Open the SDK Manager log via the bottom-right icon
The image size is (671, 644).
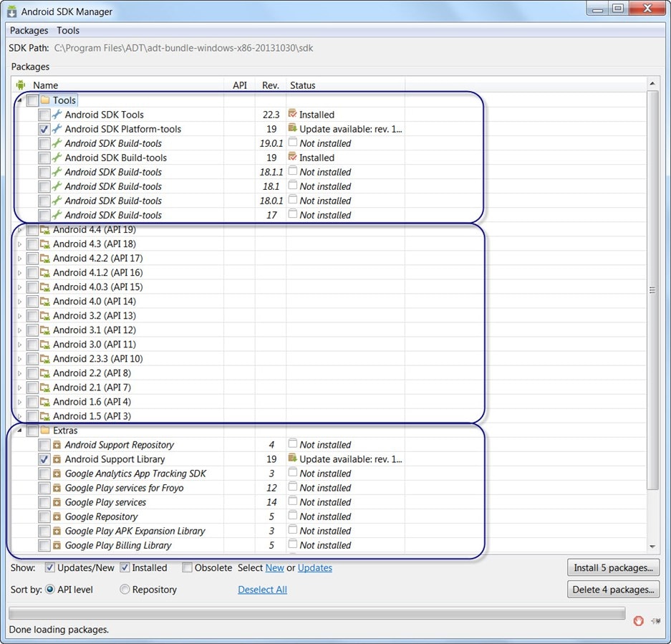(x=655, y=621)
